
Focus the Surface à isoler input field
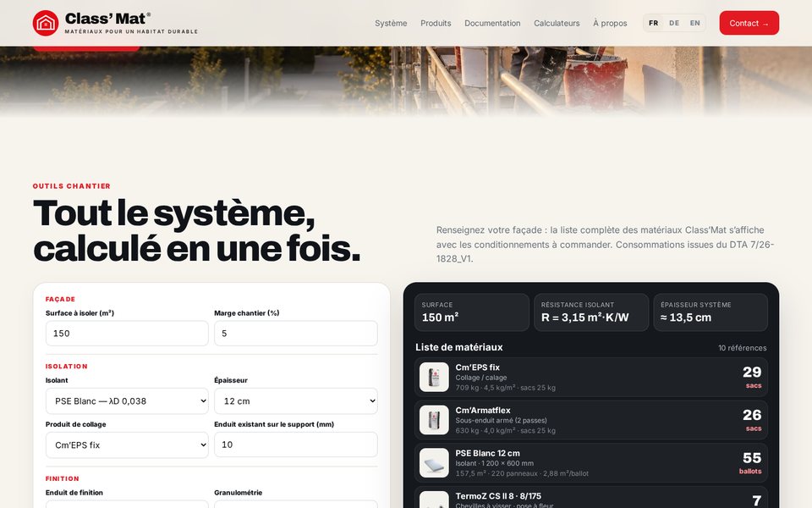point(127,334)
